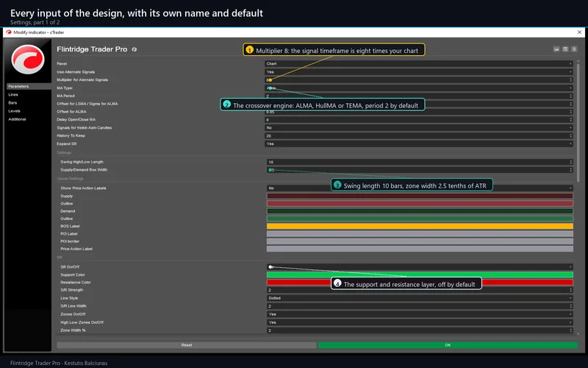The width and height of the screenshot is (588, 368).
Task: Click the History To Keep stepper arrows
Action: (x=571, y=136)
